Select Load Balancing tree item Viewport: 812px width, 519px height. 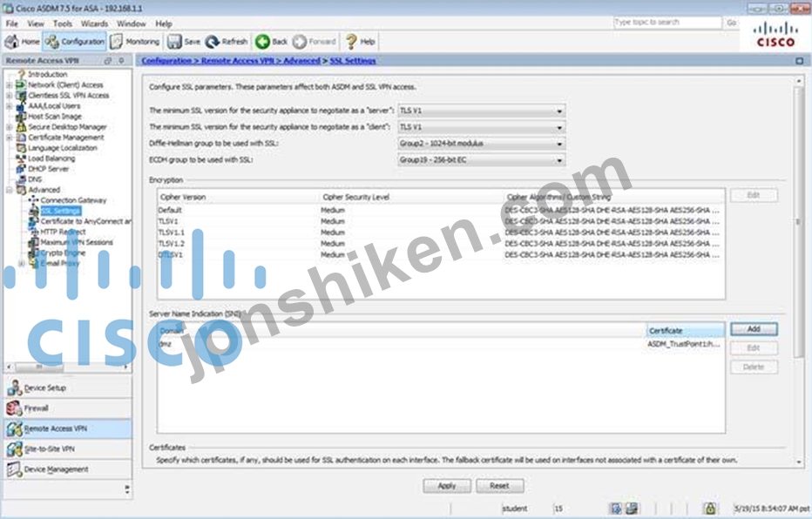pyautogui.click(x=51, y=158)
